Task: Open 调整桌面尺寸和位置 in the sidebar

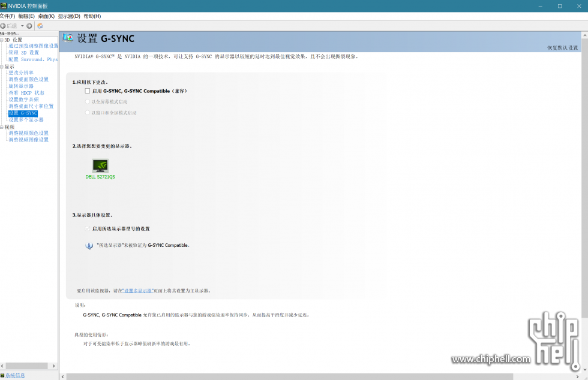Action: (31, 107)
